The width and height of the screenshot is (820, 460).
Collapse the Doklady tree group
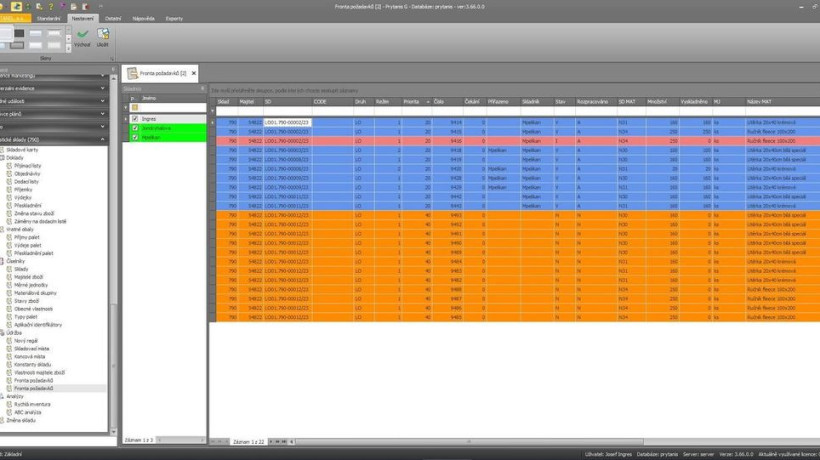(x=3, y=156)
